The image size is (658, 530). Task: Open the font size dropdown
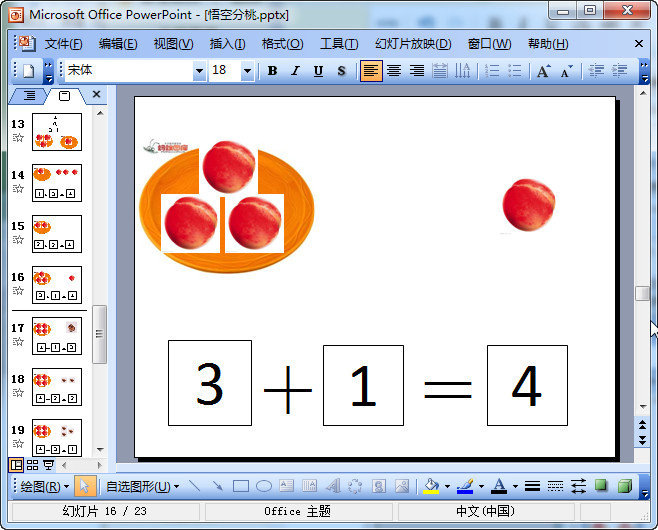click(247, 71)
